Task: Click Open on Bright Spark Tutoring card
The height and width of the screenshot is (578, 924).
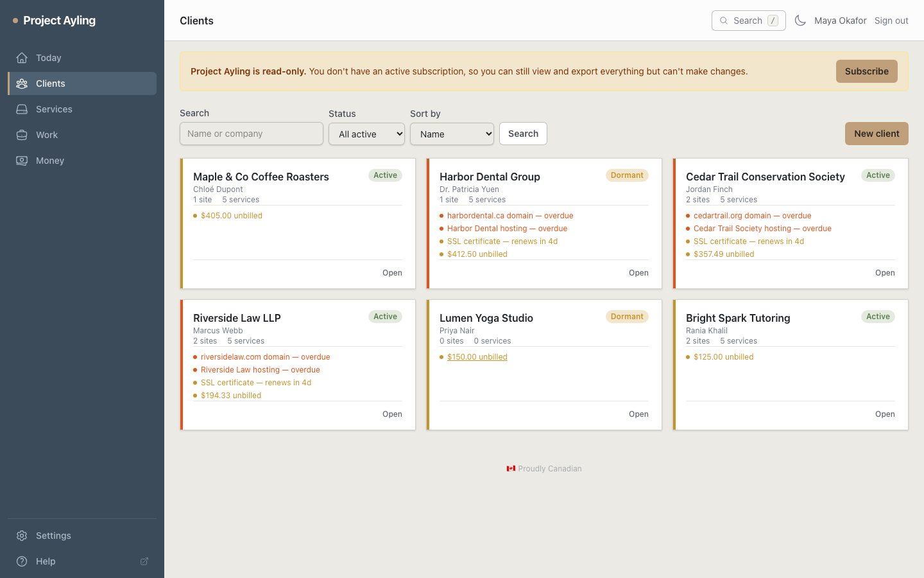Action: (885, 414)
